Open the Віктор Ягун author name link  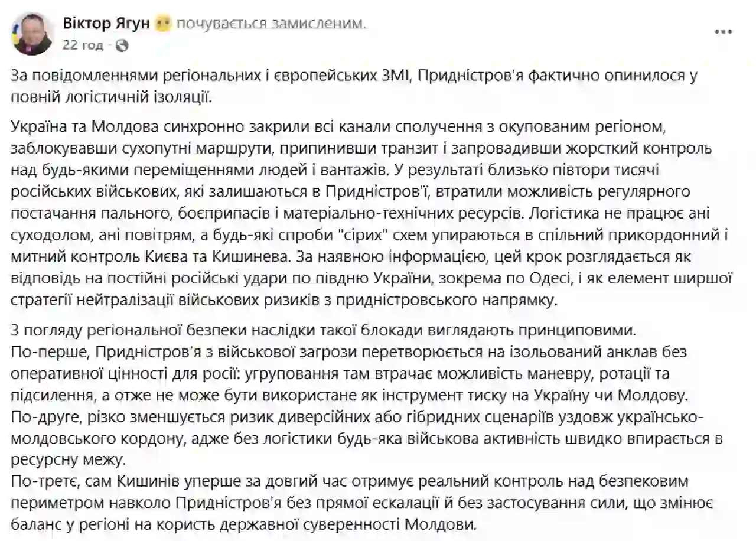pos(106,24)
